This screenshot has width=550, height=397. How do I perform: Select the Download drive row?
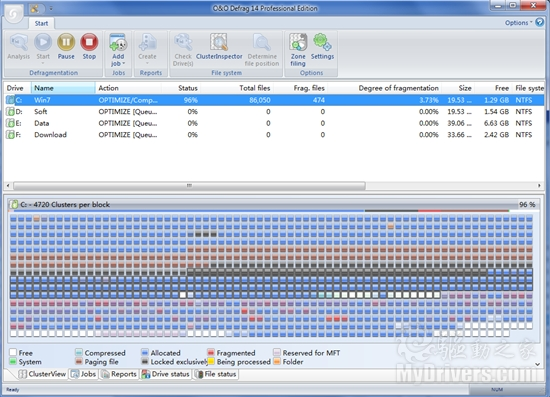pos(274,135)
